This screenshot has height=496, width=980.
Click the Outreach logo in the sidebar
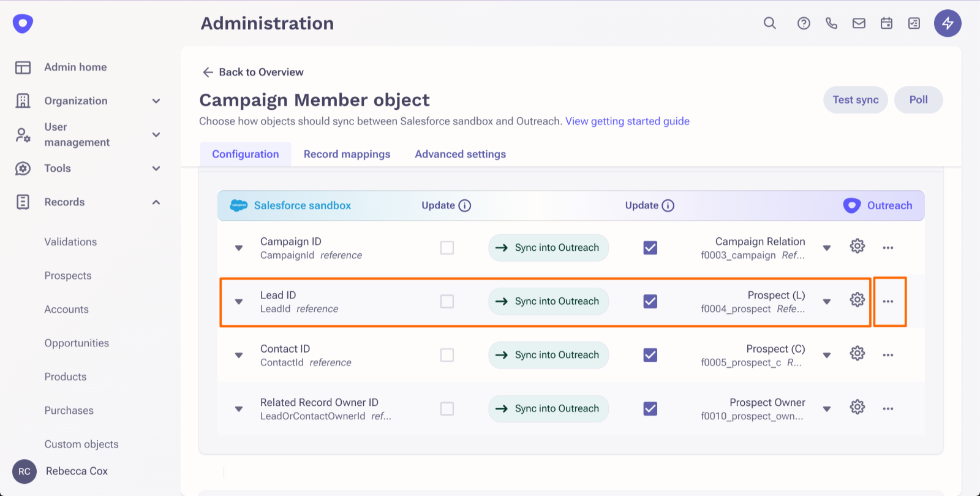click(23, 24)
